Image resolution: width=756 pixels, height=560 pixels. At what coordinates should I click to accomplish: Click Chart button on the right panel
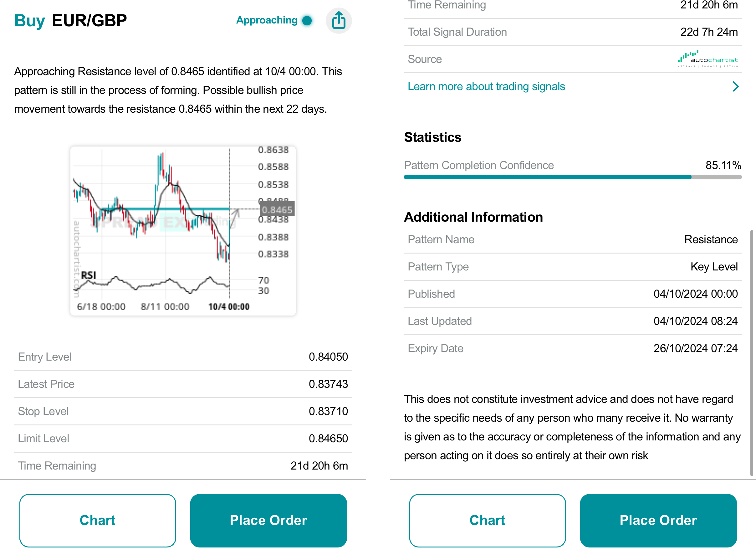tap(488, 520)
